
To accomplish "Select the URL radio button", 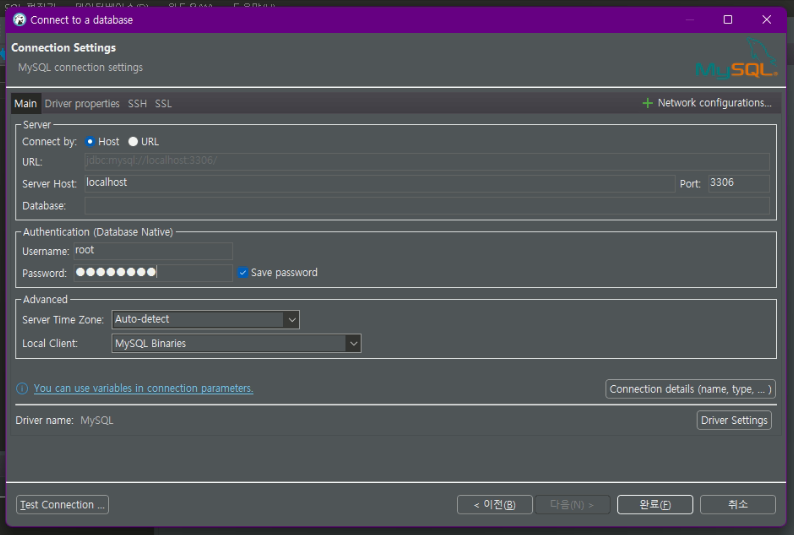I will tap(133, 142).
